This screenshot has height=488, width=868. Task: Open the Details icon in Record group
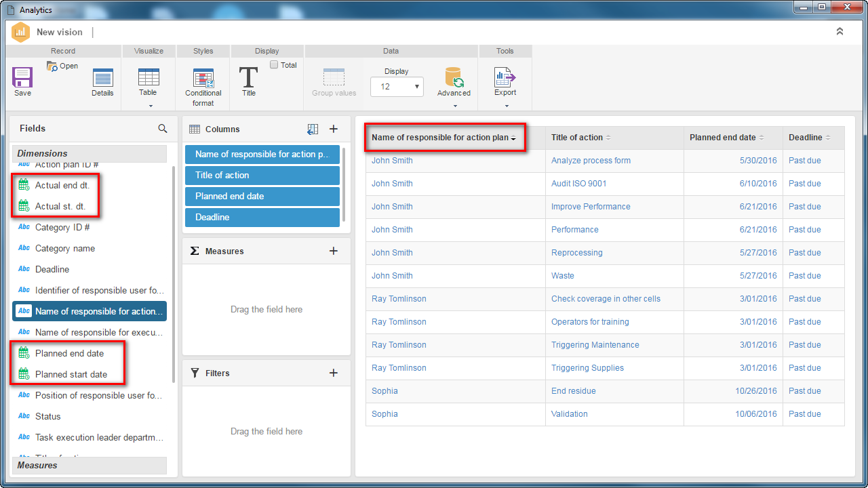(x=102, y=77)
